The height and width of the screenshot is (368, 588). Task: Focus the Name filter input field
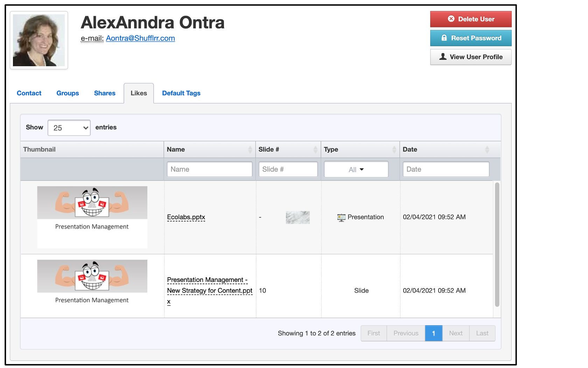click(x=209, y=169)
